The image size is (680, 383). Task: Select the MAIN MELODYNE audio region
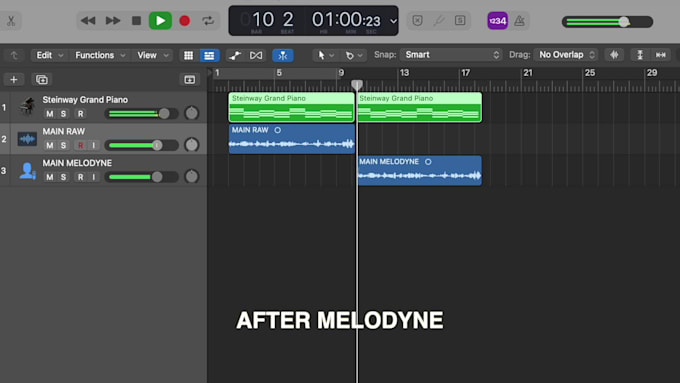pos(420,170)
